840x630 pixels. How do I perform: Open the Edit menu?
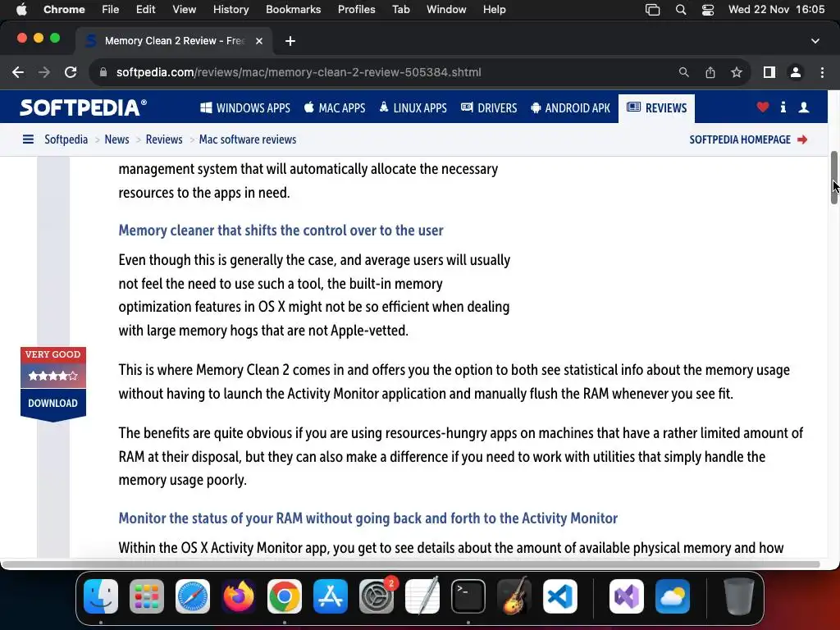pos(145,10)
